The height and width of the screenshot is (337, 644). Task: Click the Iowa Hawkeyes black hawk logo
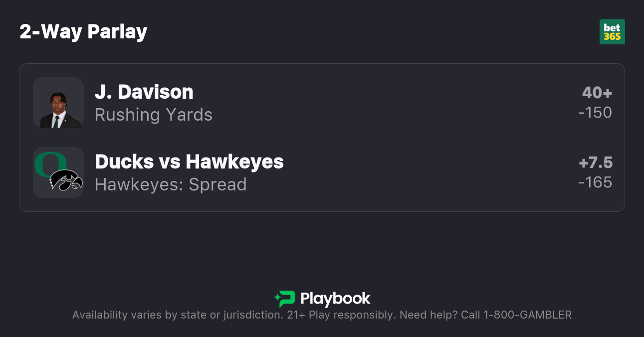click(66, 180)
